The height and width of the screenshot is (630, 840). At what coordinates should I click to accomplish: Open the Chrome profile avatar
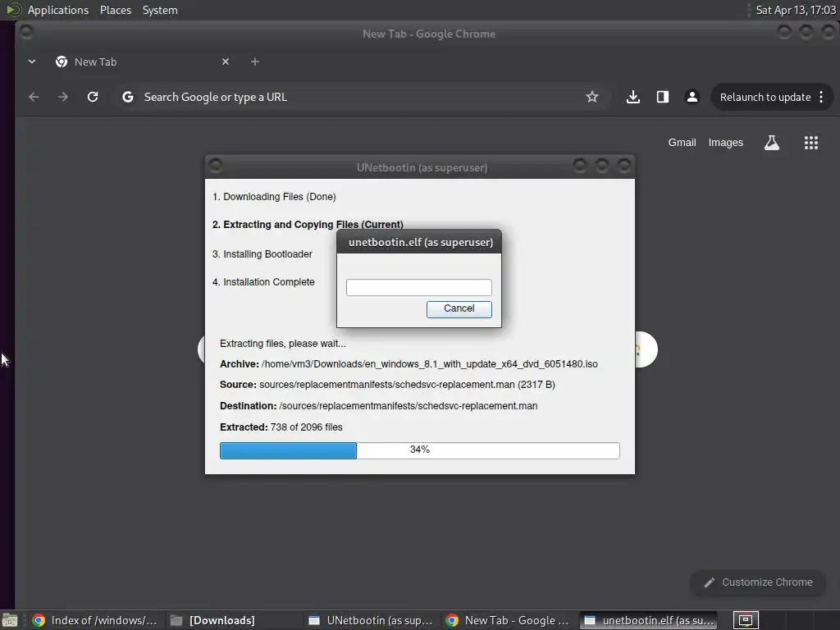click(692, 97)
